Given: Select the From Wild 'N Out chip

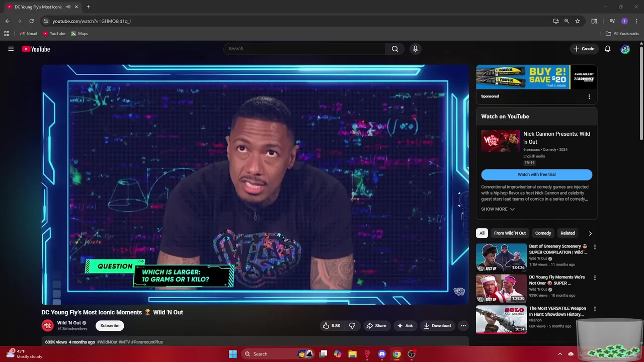Looking at the screenshot, I should [x=510, y=233].
